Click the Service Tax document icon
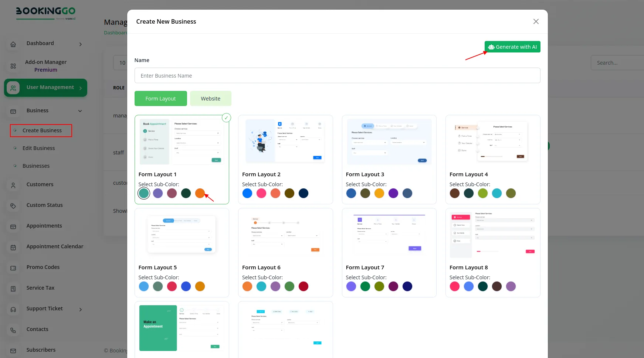 tap(13, 289)
